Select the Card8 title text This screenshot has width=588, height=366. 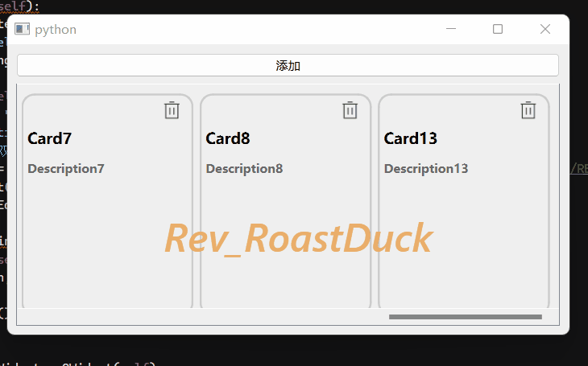tap(228, 138)
